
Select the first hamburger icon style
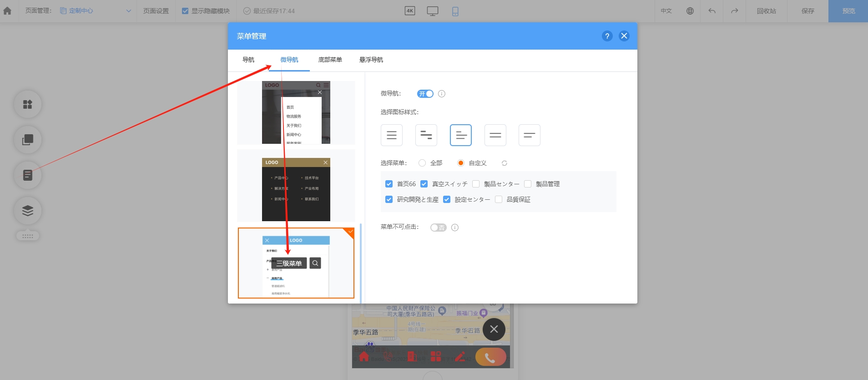coord(391,135)
